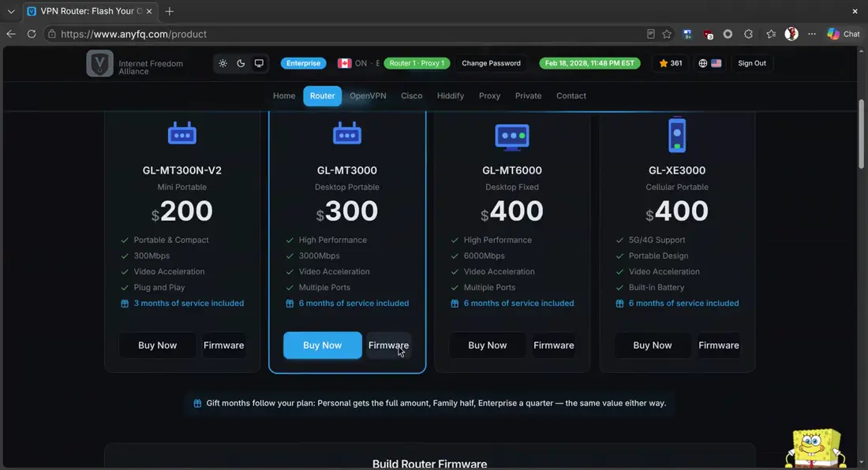Click the Canada flag icon

[344, 63]
